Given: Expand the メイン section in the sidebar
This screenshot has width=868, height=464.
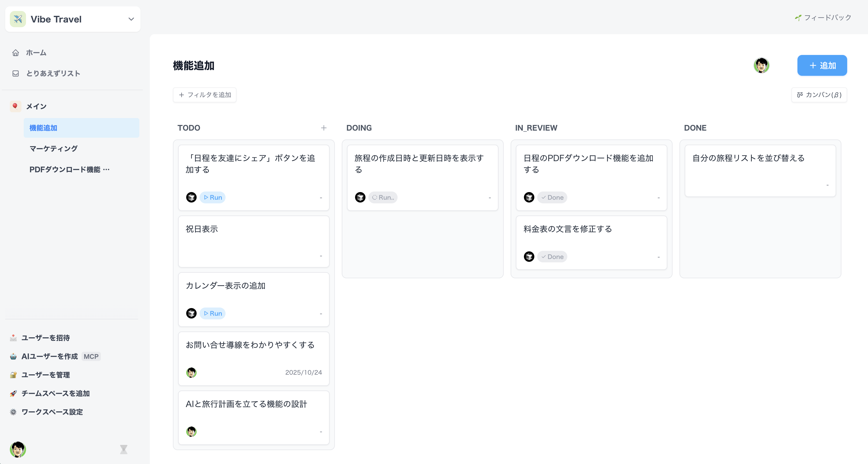Looking at the screenshot, I should pos(36,106).
